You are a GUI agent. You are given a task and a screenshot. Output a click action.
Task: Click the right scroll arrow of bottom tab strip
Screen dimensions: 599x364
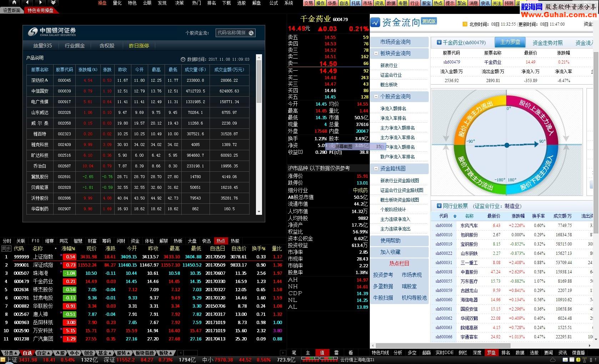coord(283,353)
